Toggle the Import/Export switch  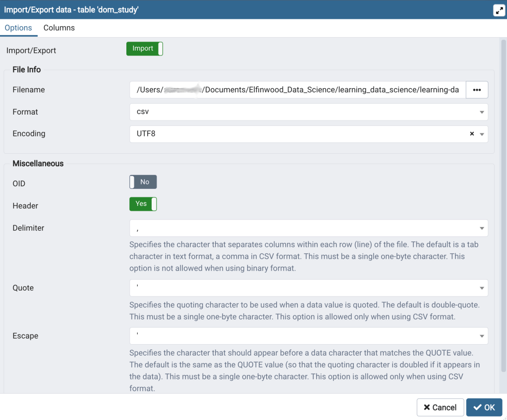pos(144,49)
